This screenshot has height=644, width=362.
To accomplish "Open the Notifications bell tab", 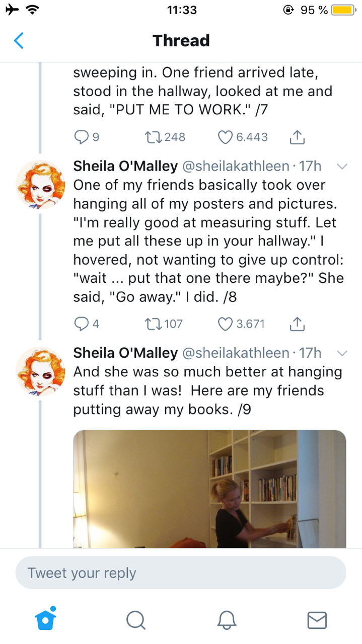I will 227,620.
